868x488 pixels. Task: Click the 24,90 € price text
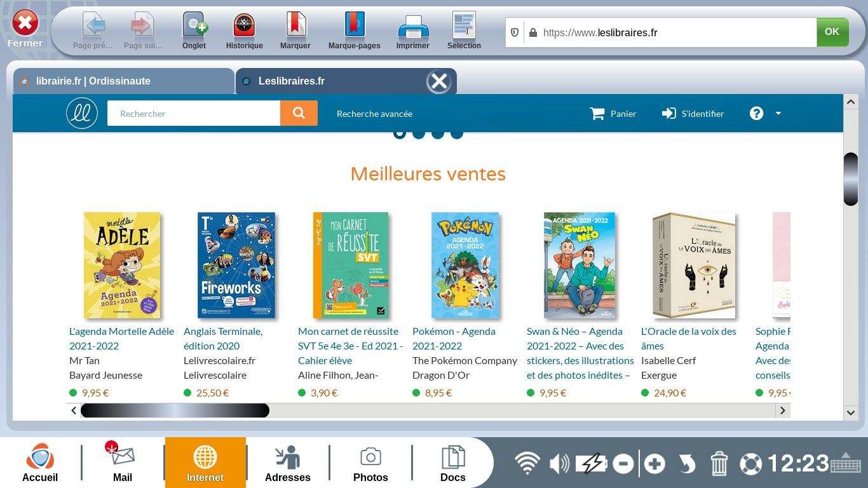point(670,393)
